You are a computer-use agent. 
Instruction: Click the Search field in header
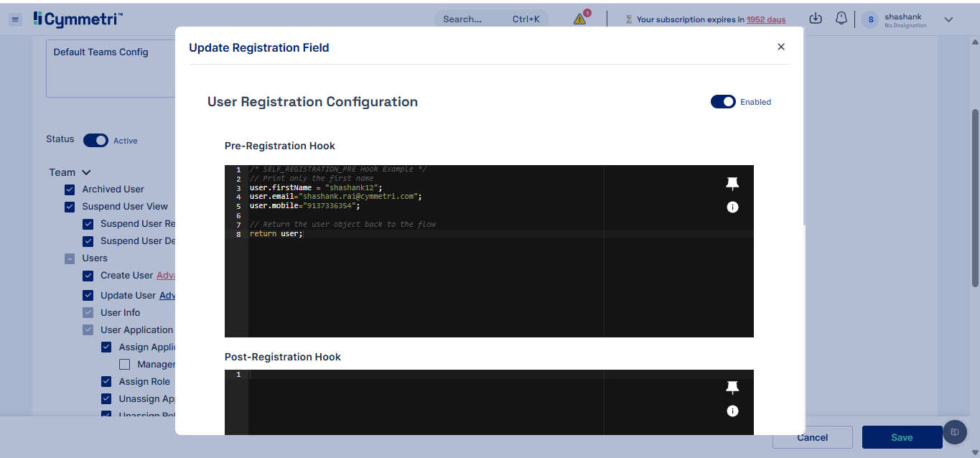[491, 19]
